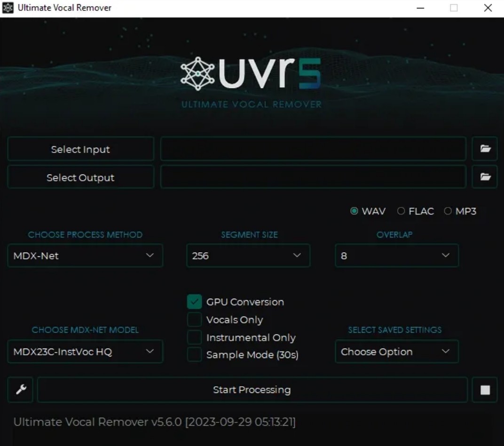
Task: Click the wrench settings icon
Action: pyautogui.click(x=20, y=390)
